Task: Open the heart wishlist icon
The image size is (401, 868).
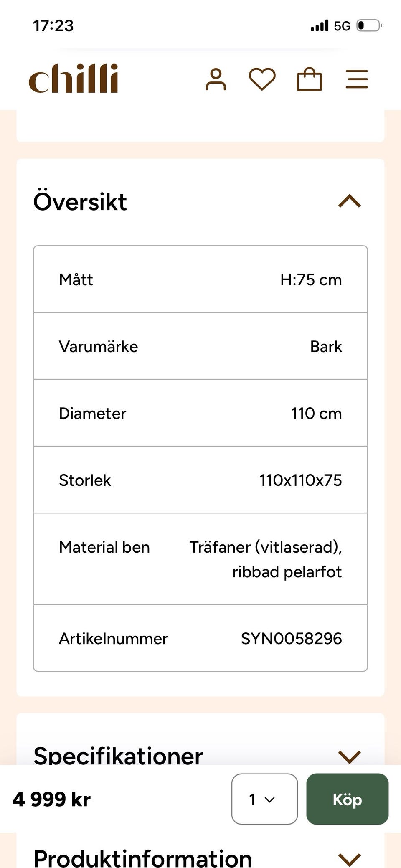Action: click(262, 79)
